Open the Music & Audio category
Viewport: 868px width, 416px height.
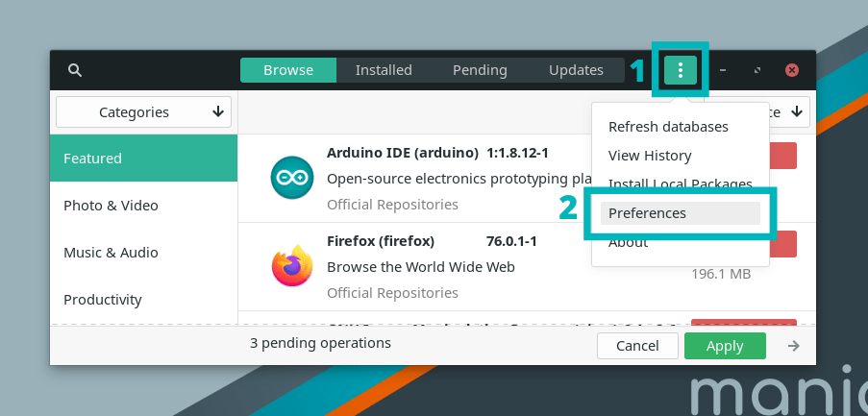point(143,253)
